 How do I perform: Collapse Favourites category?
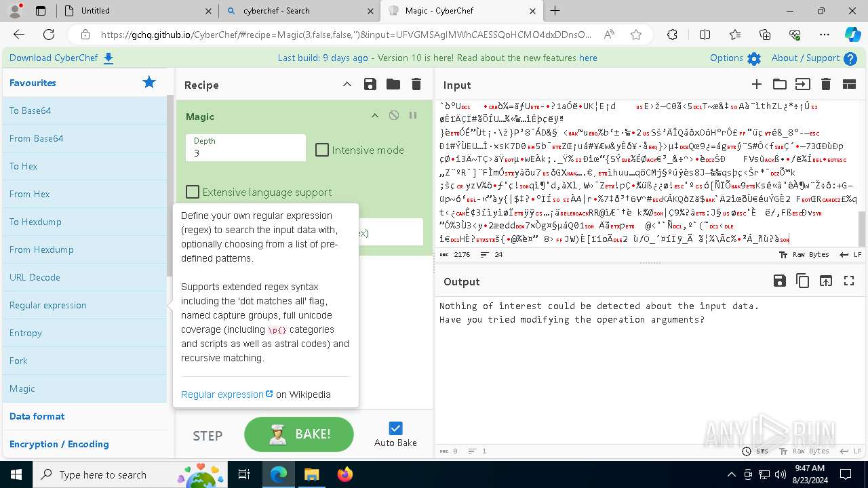pos(83,83)
